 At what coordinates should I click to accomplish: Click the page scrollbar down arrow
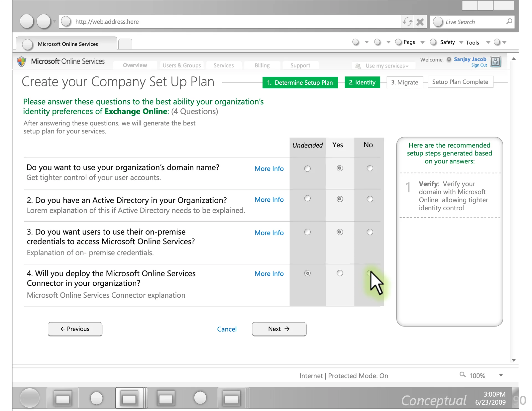513,360
